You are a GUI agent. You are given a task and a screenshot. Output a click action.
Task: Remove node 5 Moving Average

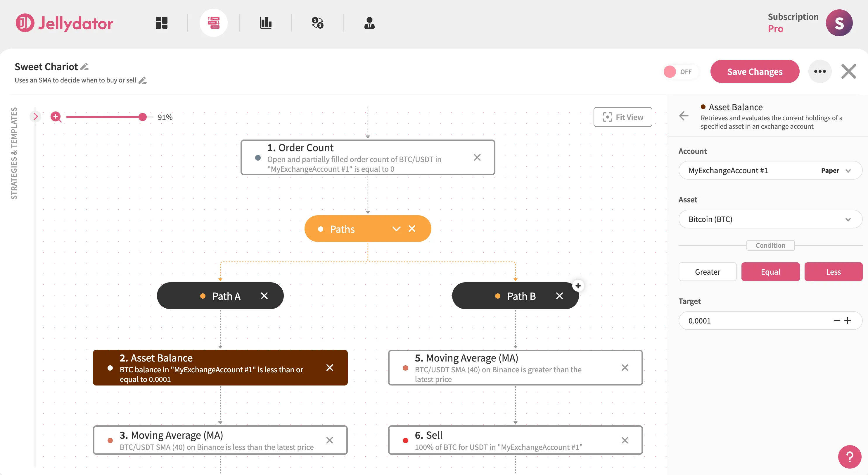click(x=625, y=367)
